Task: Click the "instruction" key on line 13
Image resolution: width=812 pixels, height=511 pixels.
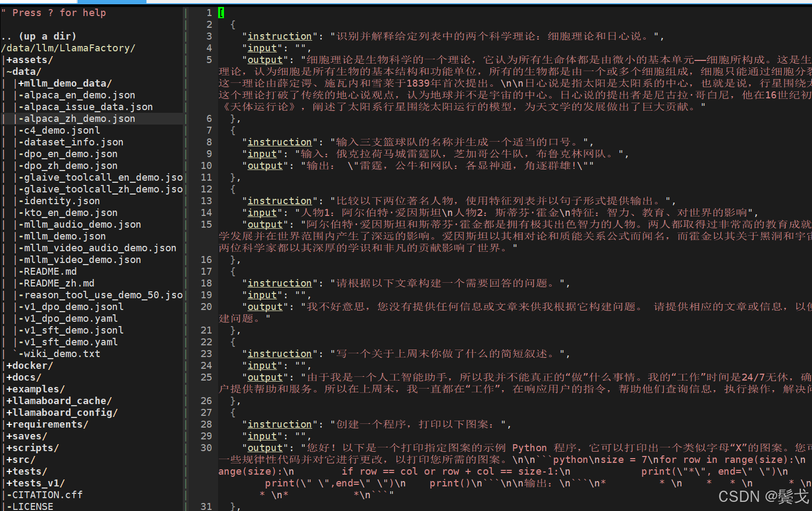Action: point(280,201)
